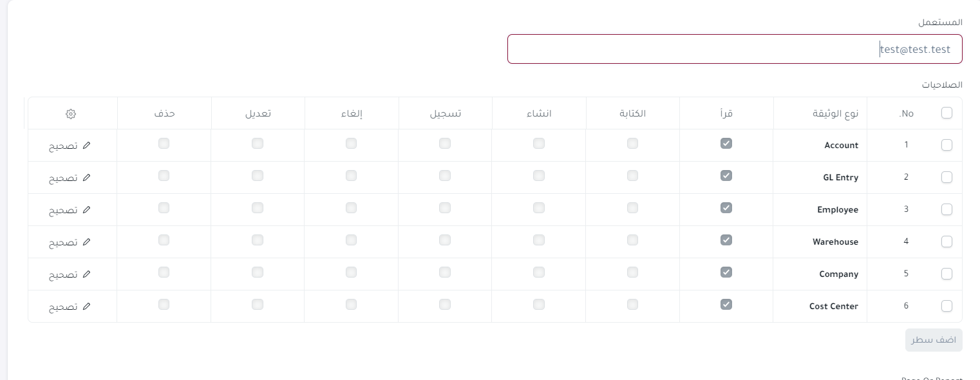Enable the write (الكتابة) checkbox for Company
The width and height of the screenshot is (980, 380).
pyautogui.click(x=632, y=272)
